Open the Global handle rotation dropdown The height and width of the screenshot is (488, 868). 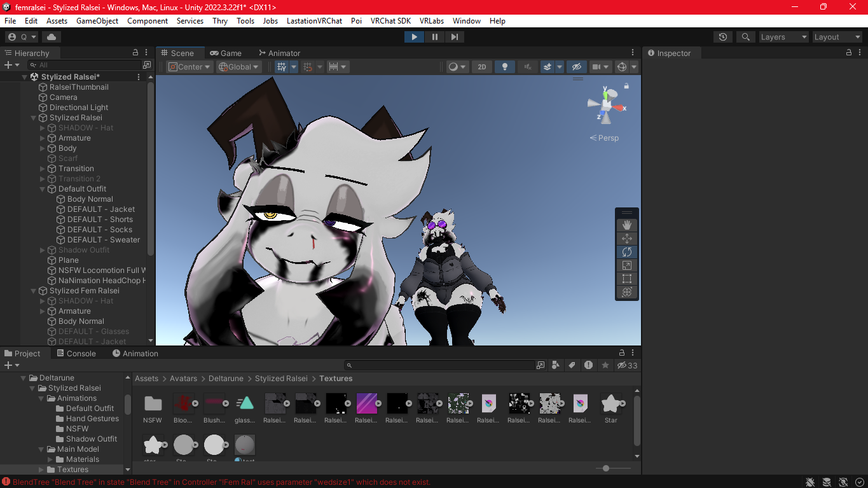pos(239,67)
